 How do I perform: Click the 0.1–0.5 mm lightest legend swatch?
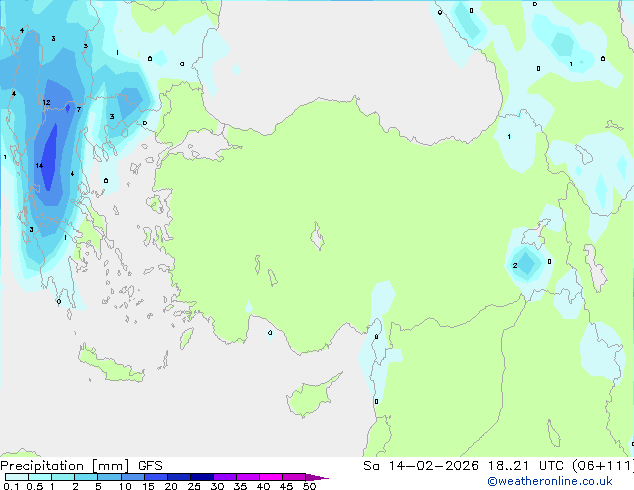point(17,477)
